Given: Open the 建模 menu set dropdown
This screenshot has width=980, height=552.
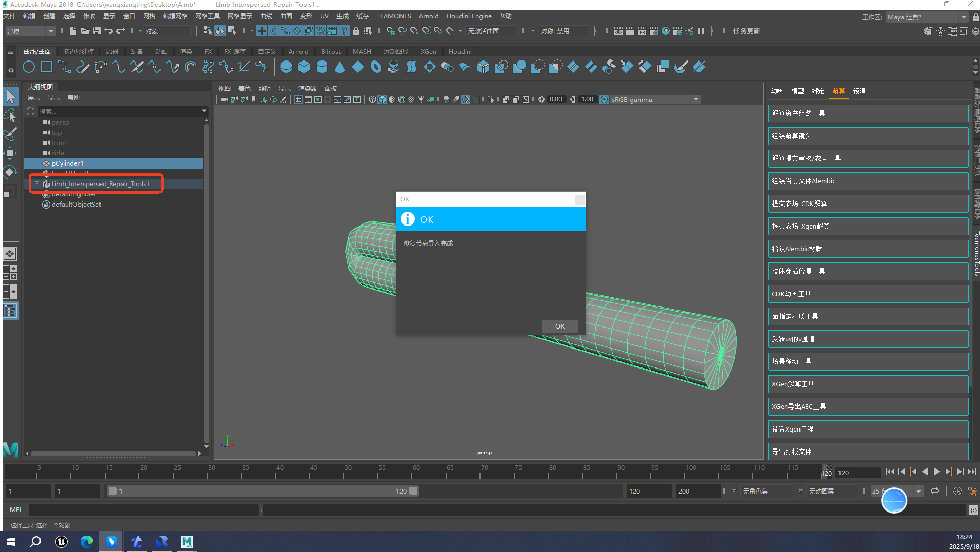Looking at the screenshot, I should pos(30,31).
